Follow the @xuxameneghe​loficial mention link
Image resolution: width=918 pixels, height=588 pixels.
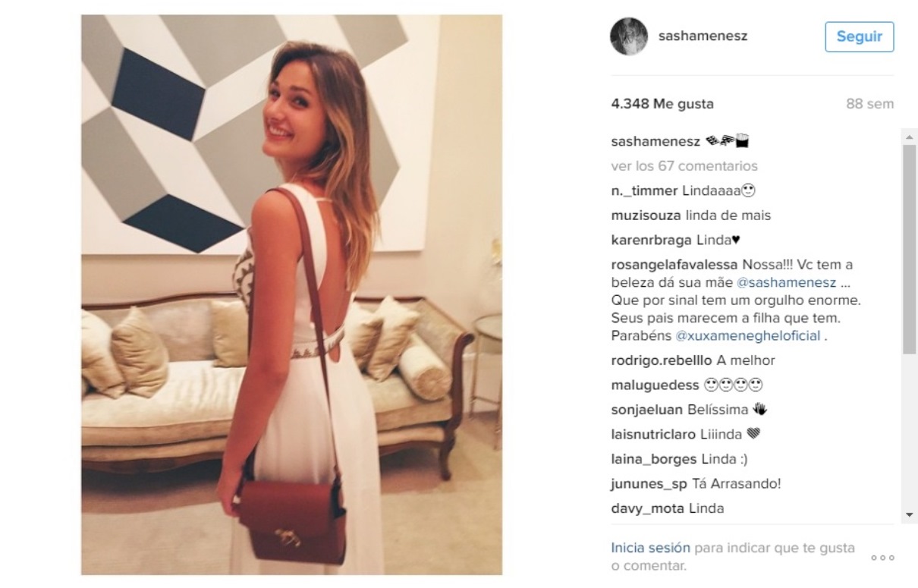coord(748,335)
